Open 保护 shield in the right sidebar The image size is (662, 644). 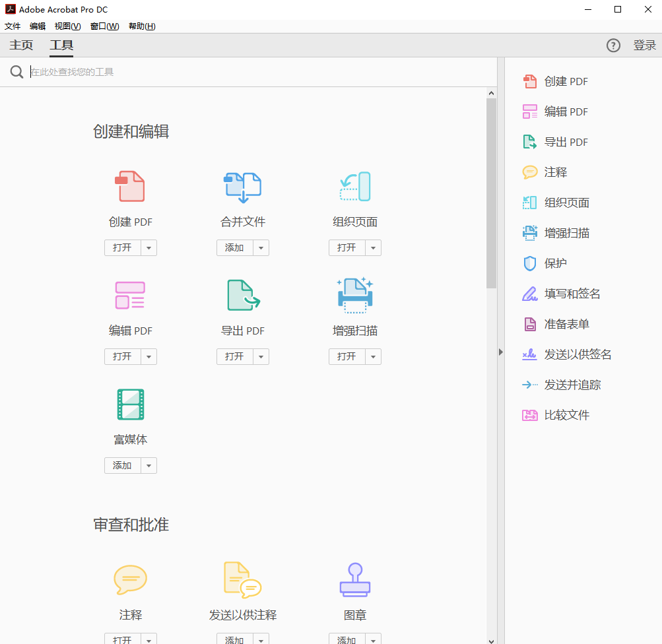click(545, 263)
